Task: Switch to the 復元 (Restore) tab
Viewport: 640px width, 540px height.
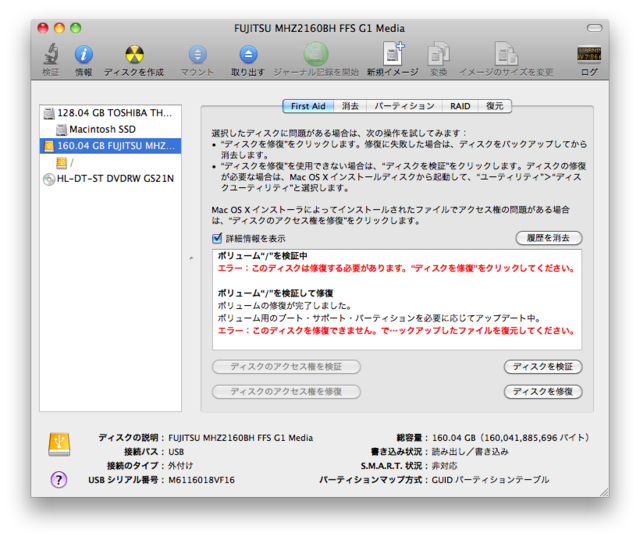Action: 495,106
